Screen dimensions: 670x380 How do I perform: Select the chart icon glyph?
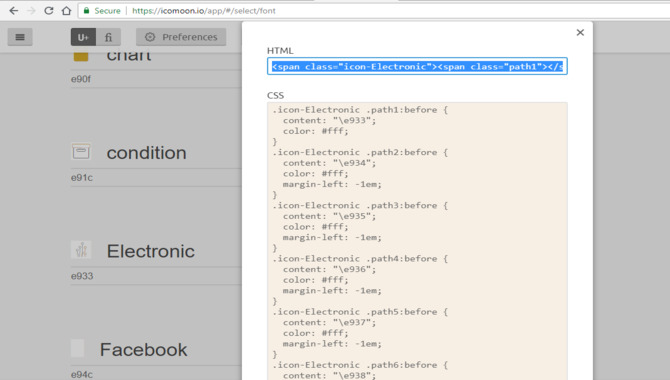tap(81, 56)
